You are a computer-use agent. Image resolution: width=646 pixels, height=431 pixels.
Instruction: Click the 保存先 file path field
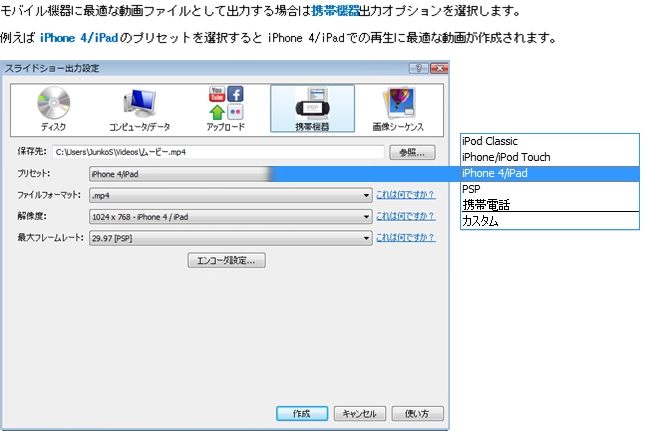coord(218,152)
